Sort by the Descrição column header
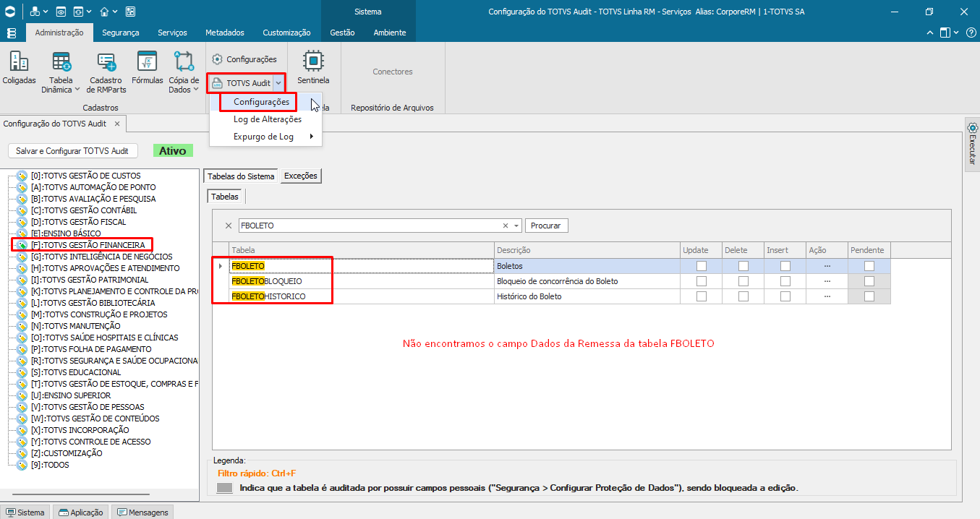This screenshot has width=980, height=519. coord(587,250)
